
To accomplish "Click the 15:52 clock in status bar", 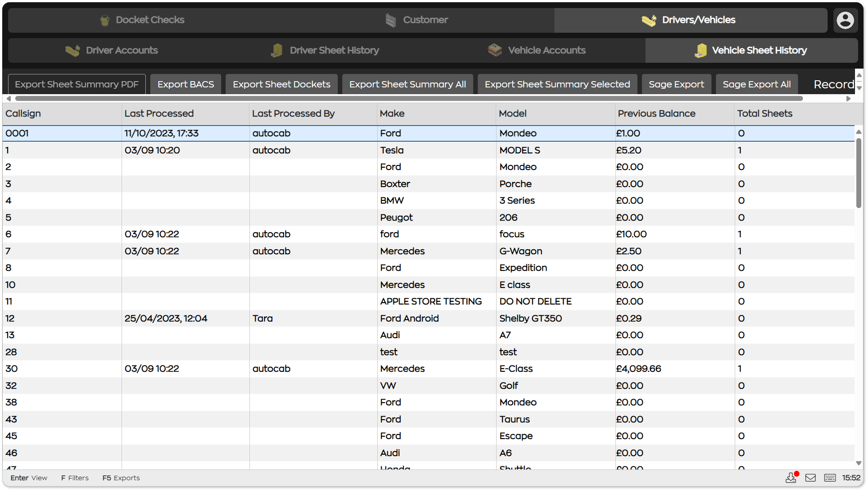I will [x=851, y=478].
